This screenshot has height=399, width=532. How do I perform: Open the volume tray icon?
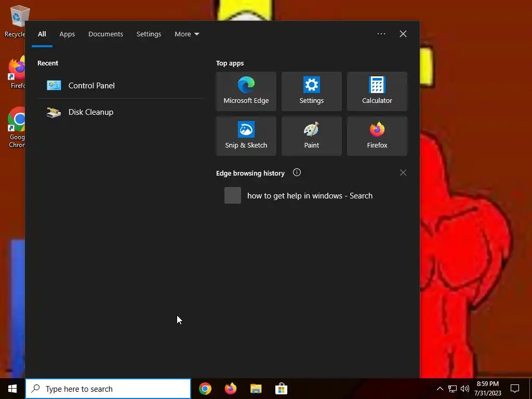[465, 389]
